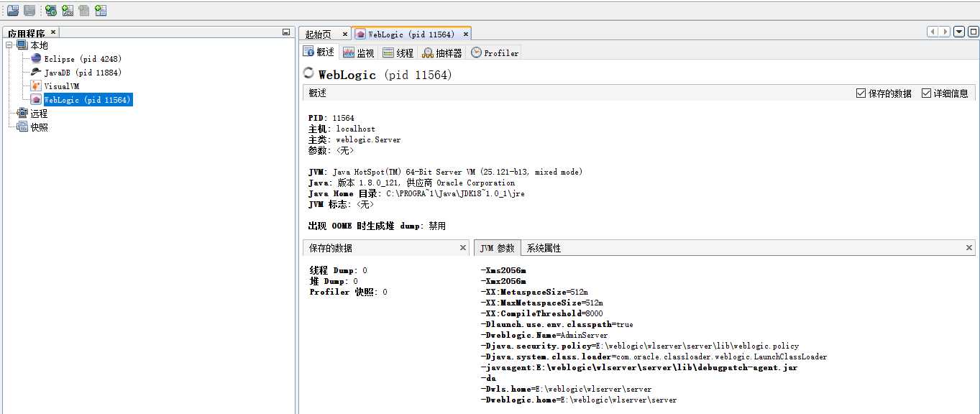Click the 抽样器 tab icon
The width and height of the screenshot is (980, 414).
pyautogui.click(x=428, y=52)
